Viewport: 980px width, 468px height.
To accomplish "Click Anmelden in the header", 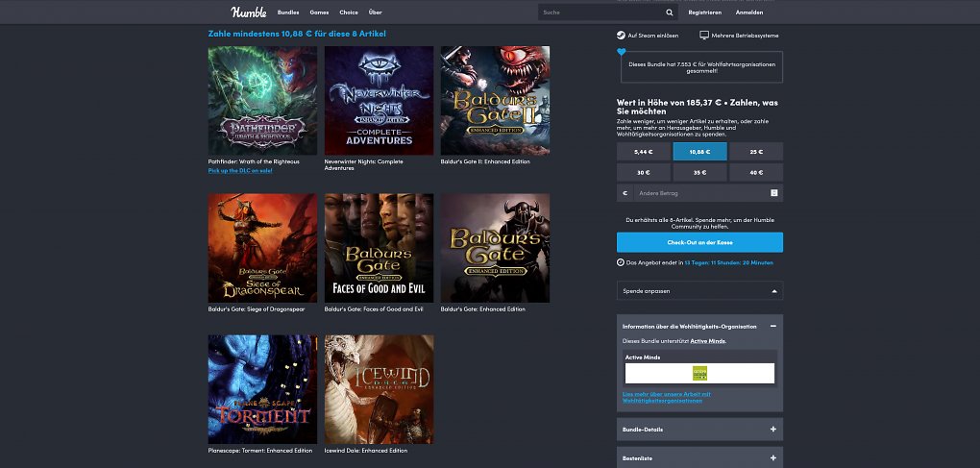I will pos(748,12).
